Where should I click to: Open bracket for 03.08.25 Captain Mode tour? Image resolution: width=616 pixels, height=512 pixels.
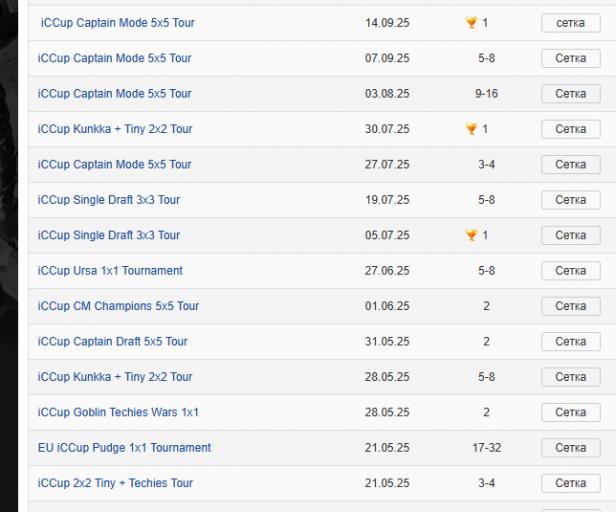click(570, 93)
